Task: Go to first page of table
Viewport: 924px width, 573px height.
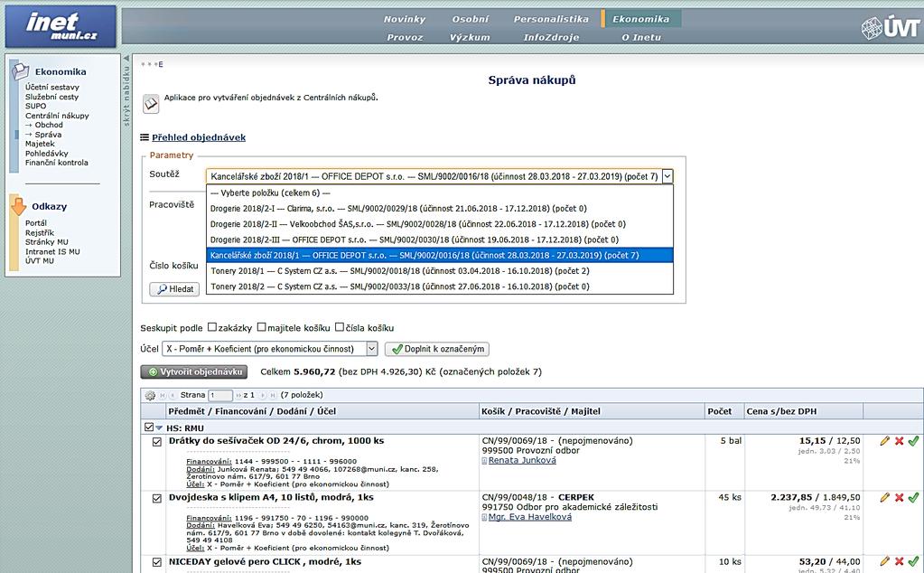Action: click(x=163, y=396)
